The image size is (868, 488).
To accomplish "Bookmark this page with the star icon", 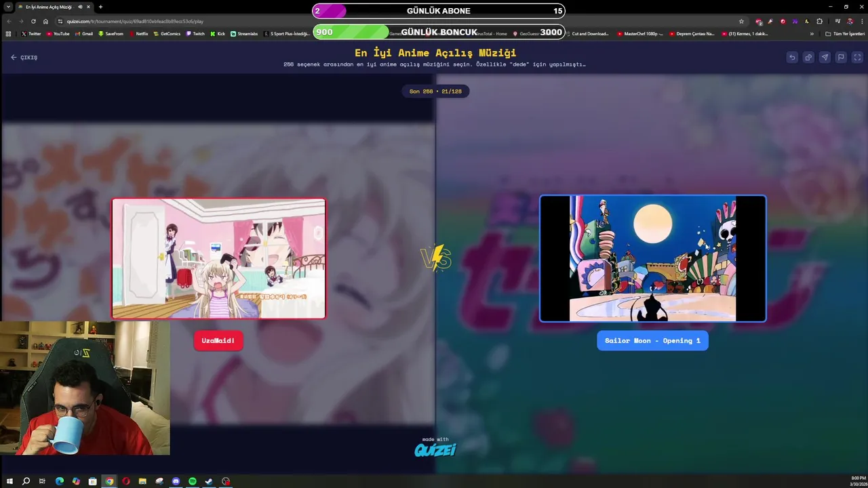I will [741, 21].
